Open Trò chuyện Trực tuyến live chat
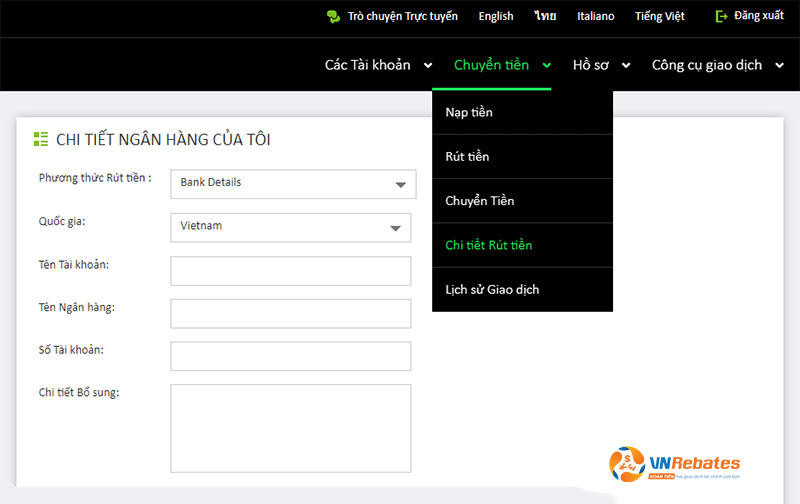 coord(403,16)
